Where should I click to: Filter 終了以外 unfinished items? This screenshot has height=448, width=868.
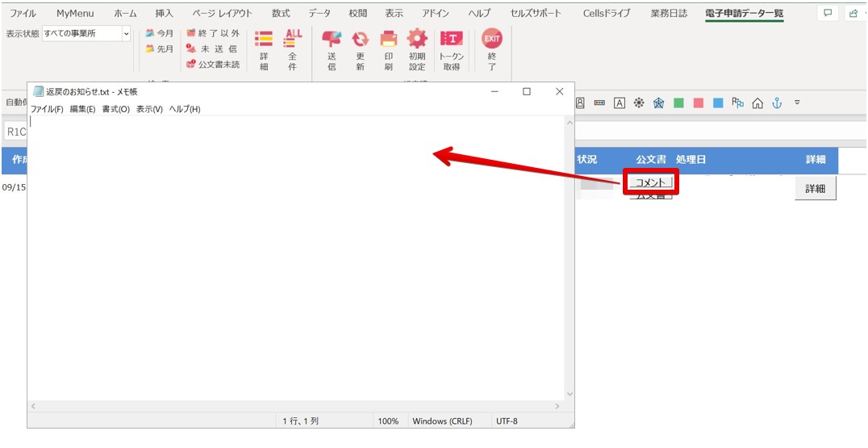click(x=213, y=33)
